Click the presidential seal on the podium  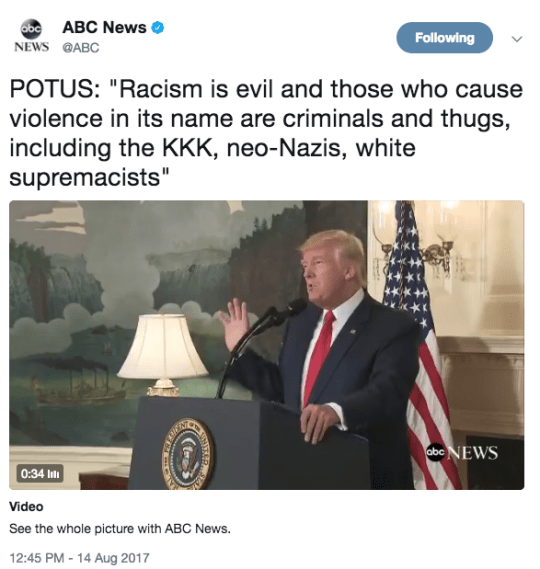[x=188, y=454]
